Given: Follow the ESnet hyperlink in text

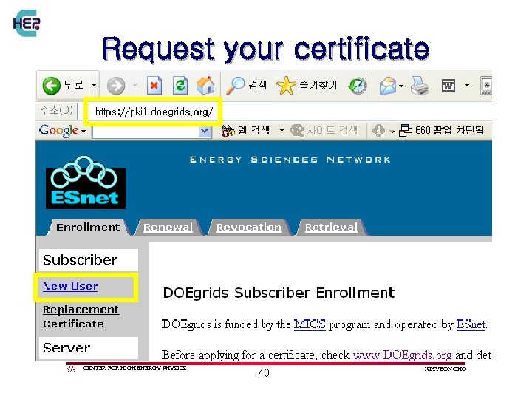Looking at the screenshot, I should (471, 324).
